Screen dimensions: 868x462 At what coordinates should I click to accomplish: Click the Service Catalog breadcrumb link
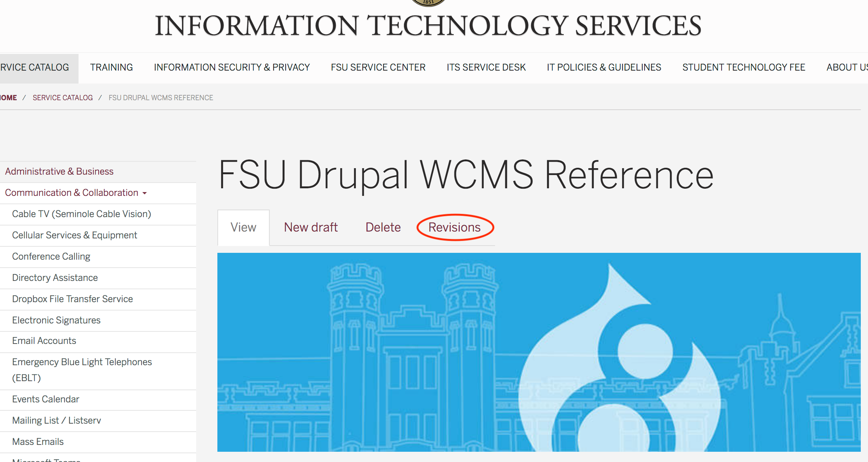63,98
